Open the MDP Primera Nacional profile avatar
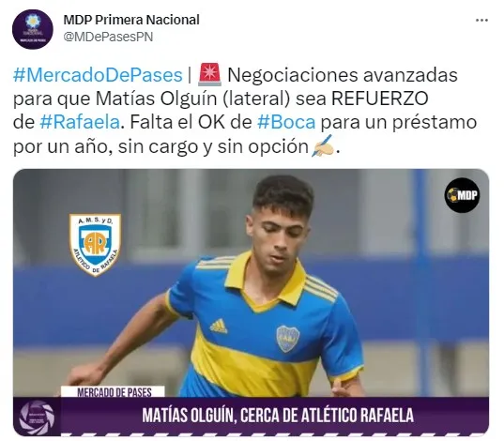 [x=33, y=29]
